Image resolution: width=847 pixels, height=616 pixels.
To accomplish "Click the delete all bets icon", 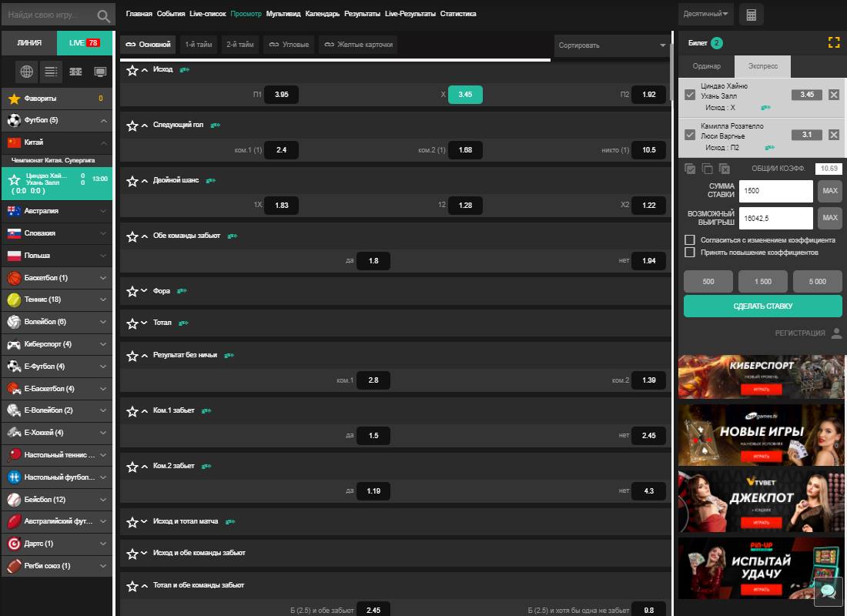I will point(724,169).
